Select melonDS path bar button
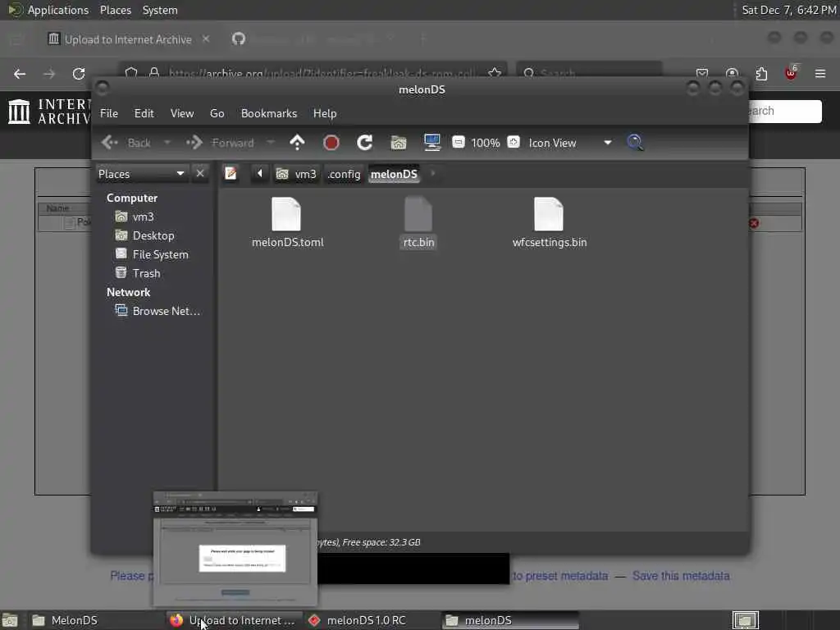Screen dimensions: 840x630 click(x=394, y=174)
